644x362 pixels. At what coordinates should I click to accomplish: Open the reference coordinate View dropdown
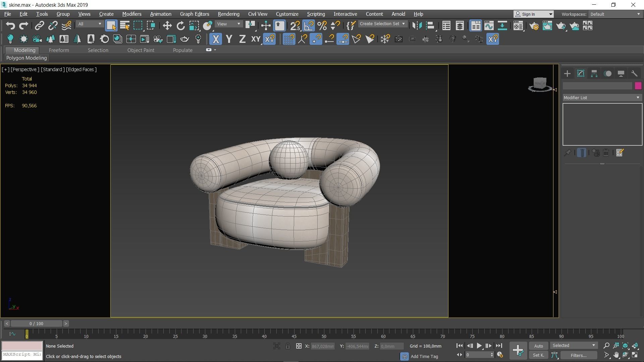[x=228, y=24]
